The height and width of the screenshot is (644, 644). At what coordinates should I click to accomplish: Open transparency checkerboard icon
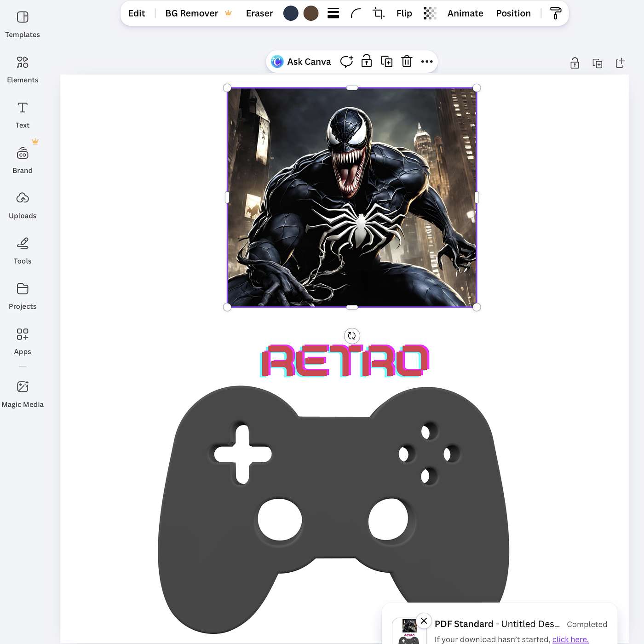pyautogui.click(x=430, y=13)
